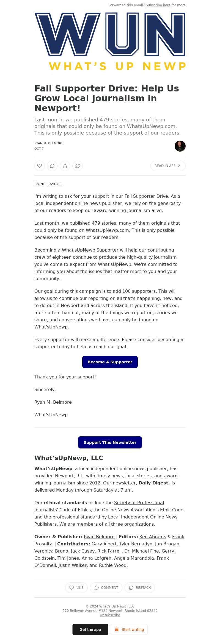Click the Like button with the heart at the bottom

(76, 588)
